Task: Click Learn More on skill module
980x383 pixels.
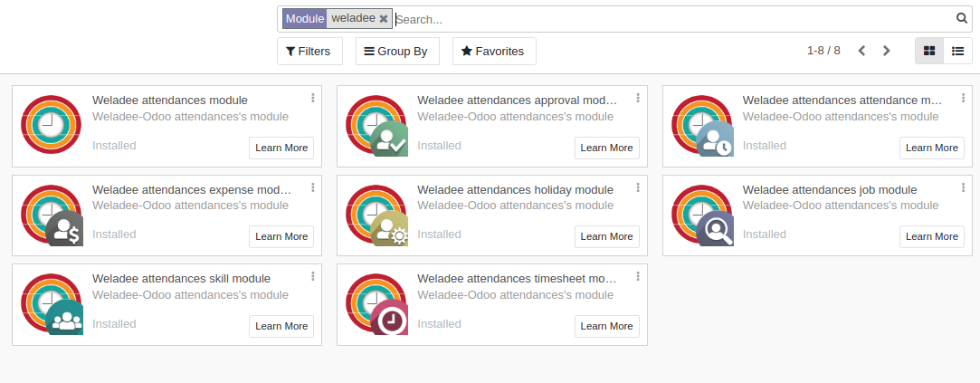Action: (x=281, y=326)
